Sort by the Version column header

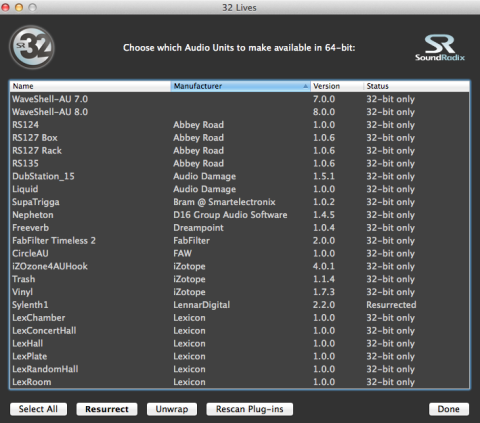click(337, 86)
